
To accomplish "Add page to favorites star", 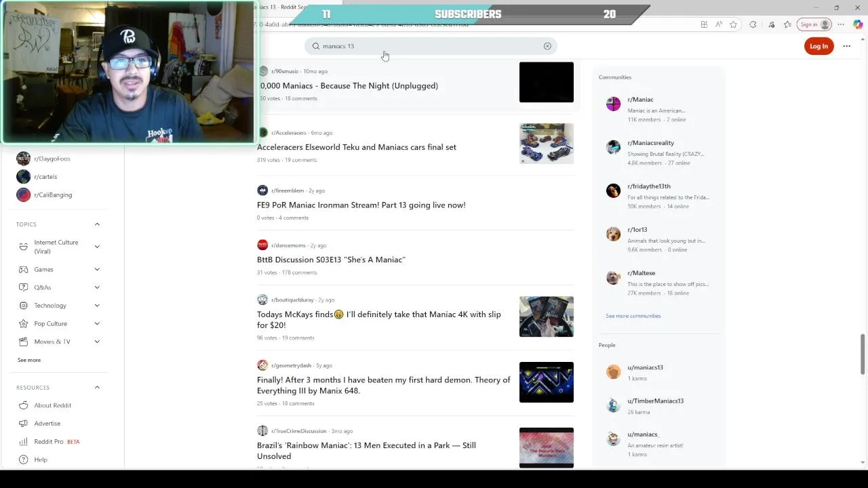I will pos(733,24).
